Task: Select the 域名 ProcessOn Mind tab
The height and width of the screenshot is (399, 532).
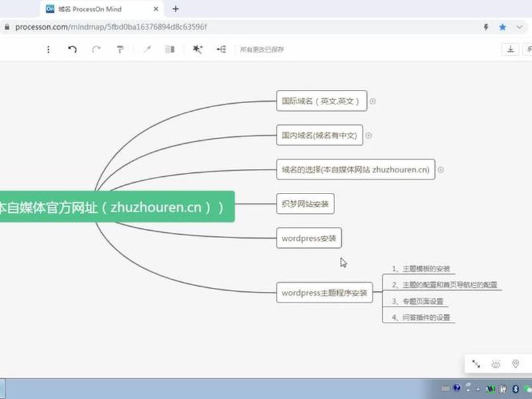Action: [102, 9]
